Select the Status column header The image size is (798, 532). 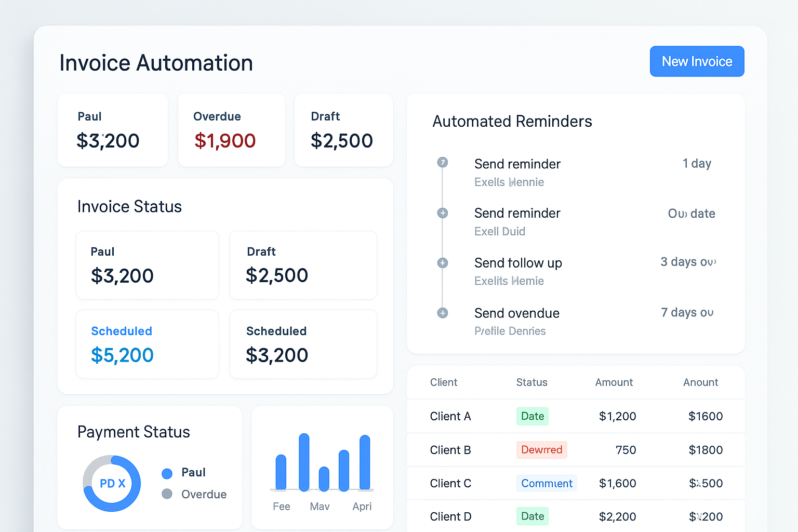[x=531, y=382]
